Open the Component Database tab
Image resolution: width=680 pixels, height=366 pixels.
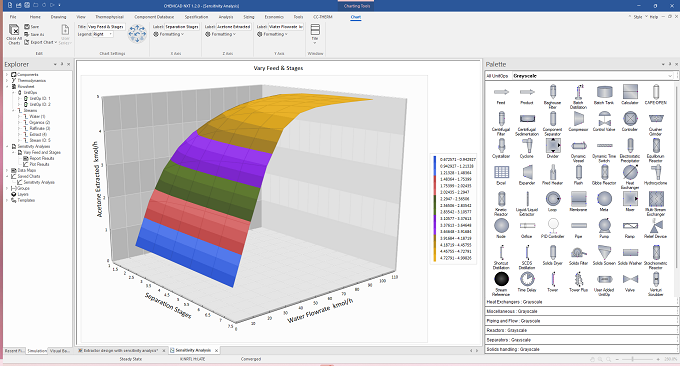coord(154,17)
